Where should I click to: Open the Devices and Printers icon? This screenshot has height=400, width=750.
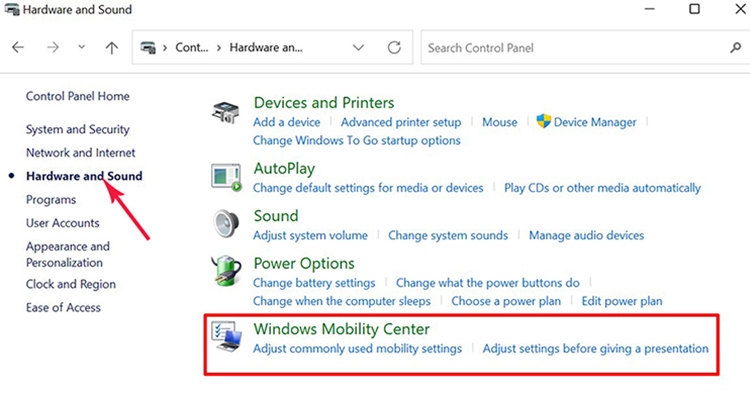225,112
